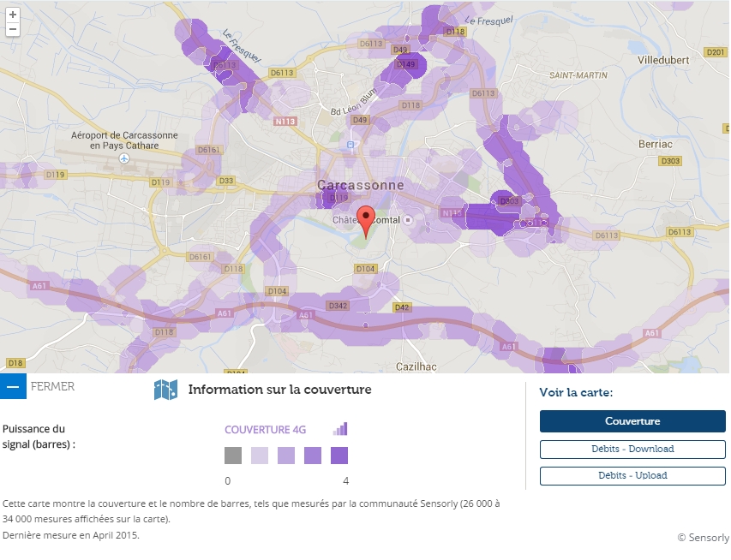Click the D33 road shield

pyautogui.click(x=226, y=181)
